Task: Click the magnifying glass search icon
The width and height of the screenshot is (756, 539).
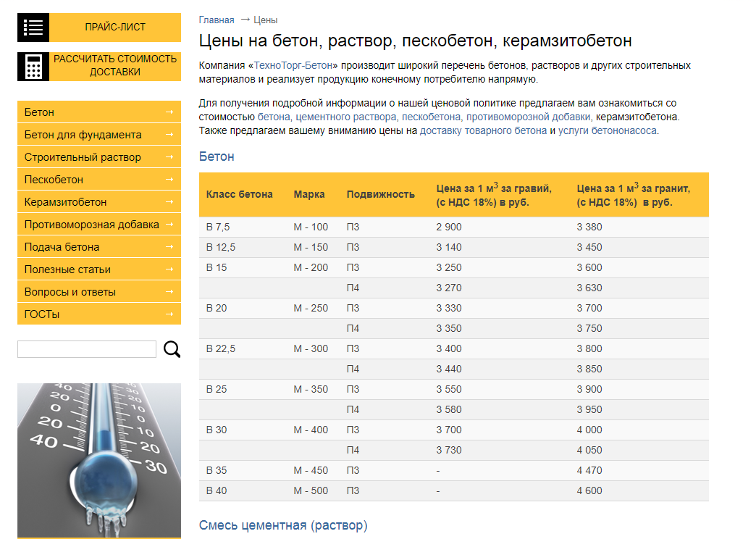Action: (172, 349)
